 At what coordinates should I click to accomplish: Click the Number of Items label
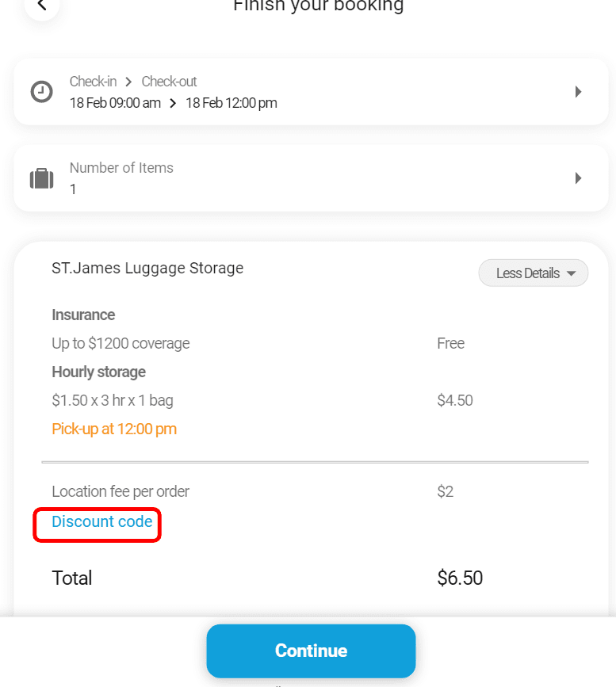pyautogui.click(x=121, y=168)
